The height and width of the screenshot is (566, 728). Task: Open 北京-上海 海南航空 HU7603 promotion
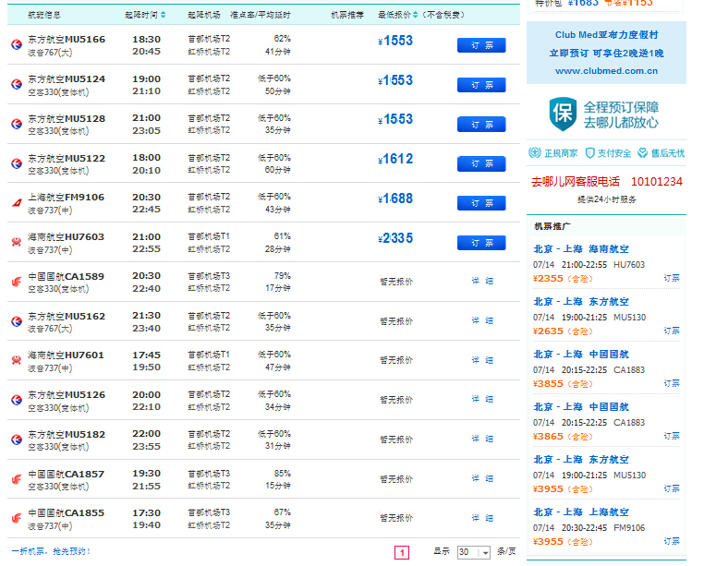point(581,249)
